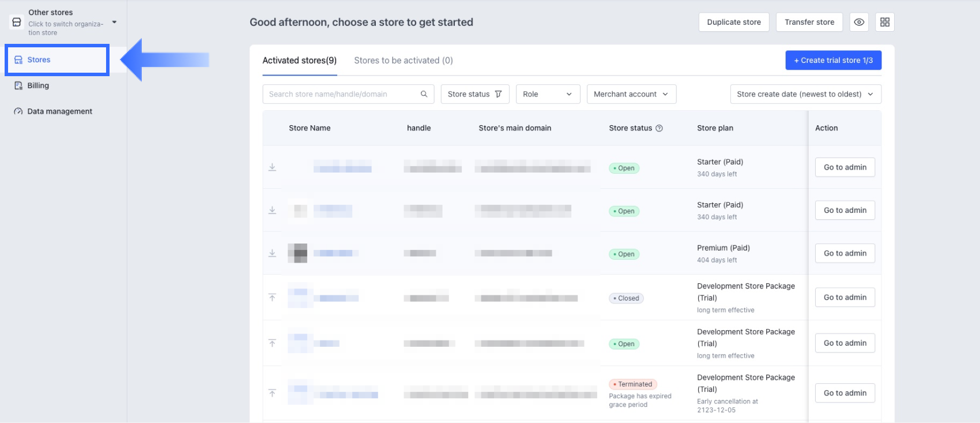Image resolution: width=980 pixels, height=423 pixels.
Task: Click pin-to-top arrow on Closed store row
Action: 272,297
